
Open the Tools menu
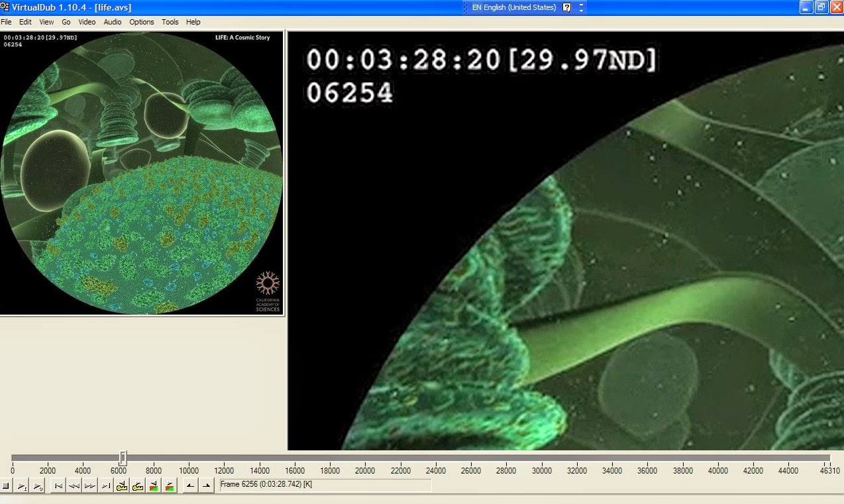pyautogui.click(x=170, y=22)
